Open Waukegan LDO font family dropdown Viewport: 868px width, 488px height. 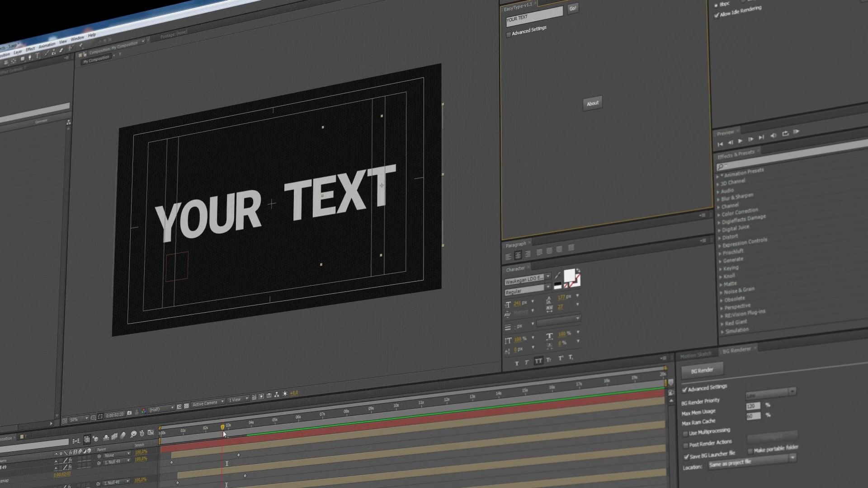pyautogui.click(x=528, y=279)
